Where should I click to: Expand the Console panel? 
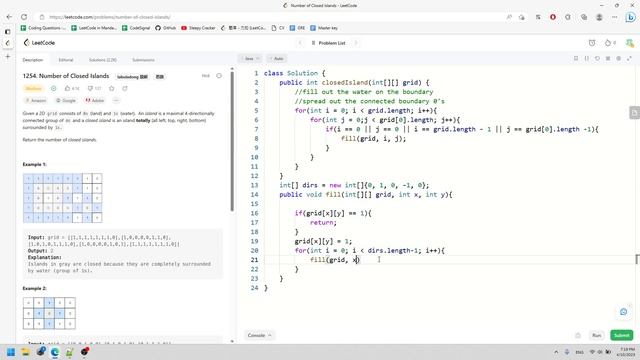coord(259,335)
